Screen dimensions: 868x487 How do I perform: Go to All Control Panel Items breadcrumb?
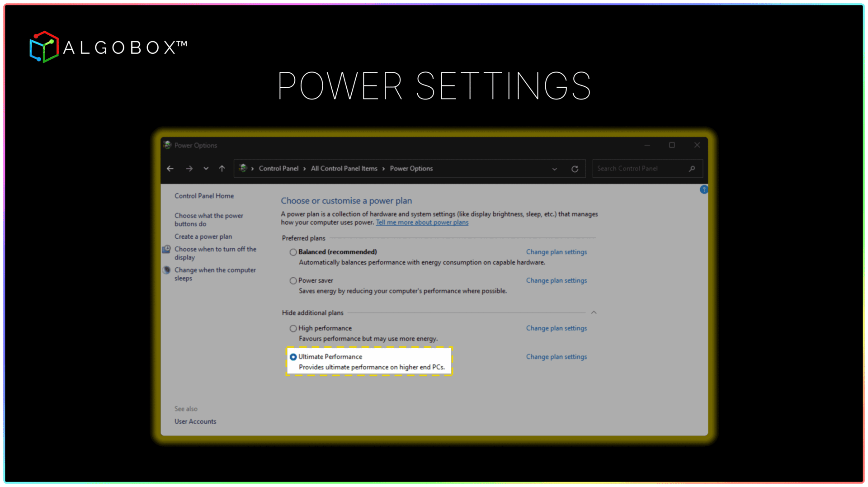(344, 169)
